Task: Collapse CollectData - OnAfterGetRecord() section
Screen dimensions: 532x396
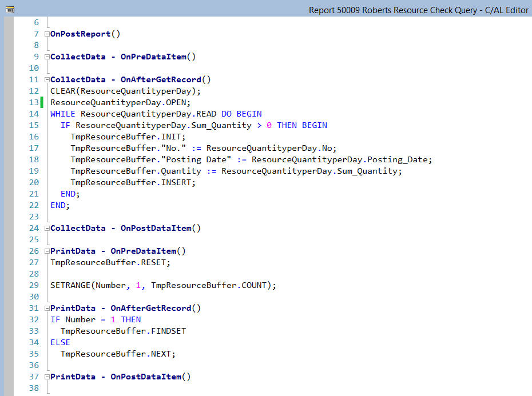Action: click(x=47, y=79)
